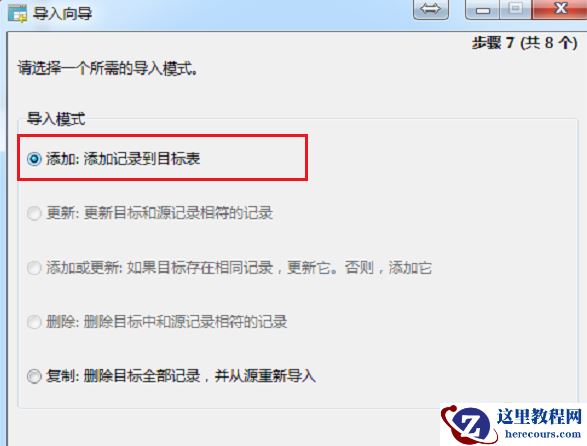Viewport: 587px width, 446px height.
Task: Maximize the 导入向导 window
Action: [515, 9]
